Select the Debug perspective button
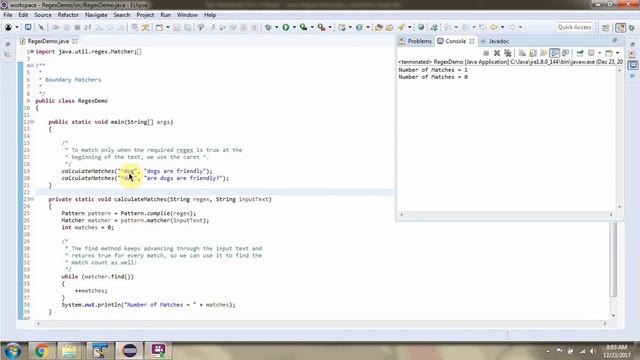 pyautogui.click(x=632, y=27)
